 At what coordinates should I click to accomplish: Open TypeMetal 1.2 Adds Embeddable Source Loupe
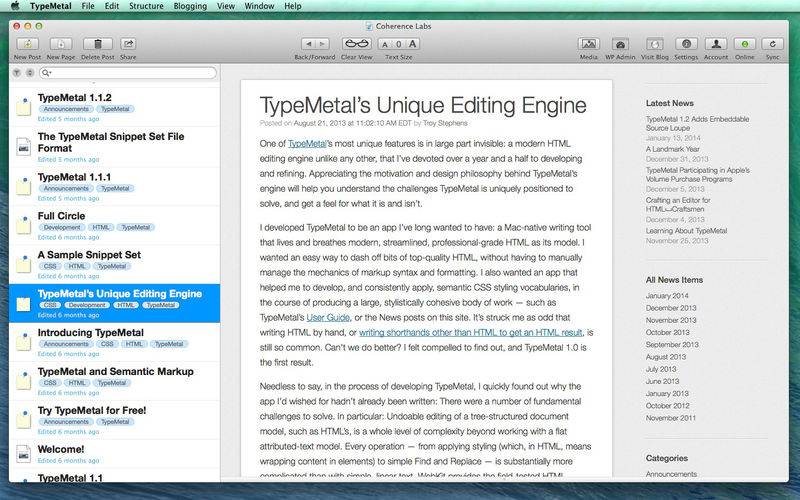[697, 123]
